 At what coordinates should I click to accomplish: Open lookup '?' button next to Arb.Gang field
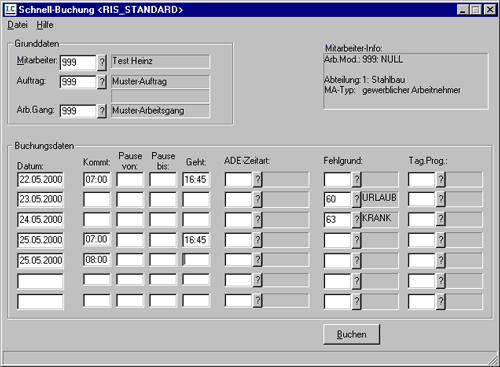102,111
